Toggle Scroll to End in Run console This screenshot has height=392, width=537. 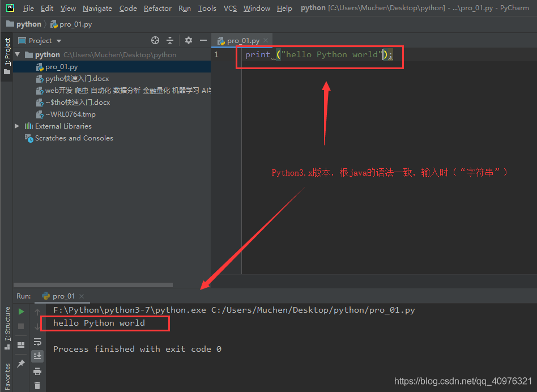37,356
